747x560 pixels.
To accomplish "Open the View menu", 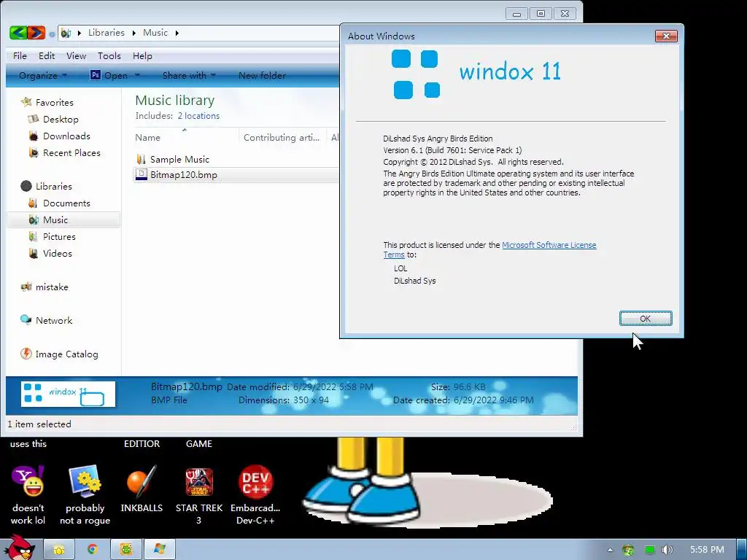I will (x=76, y=55).
